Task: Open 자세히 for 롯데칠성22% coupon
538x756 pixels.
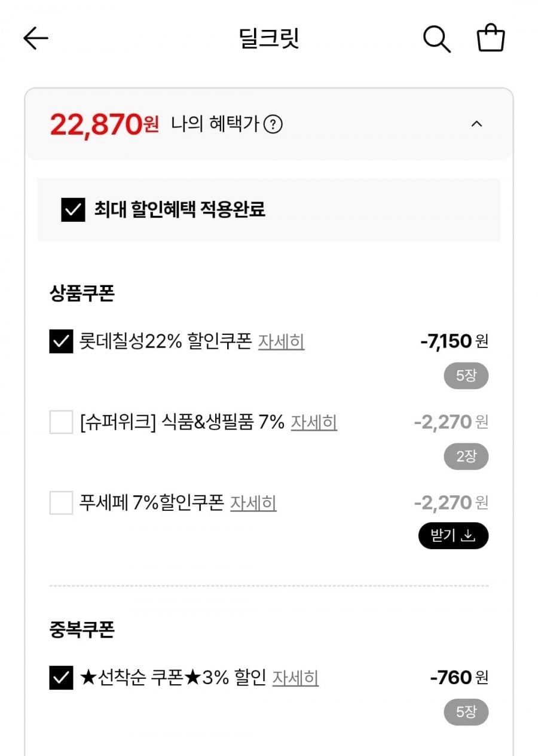Action: pos(281,342)
